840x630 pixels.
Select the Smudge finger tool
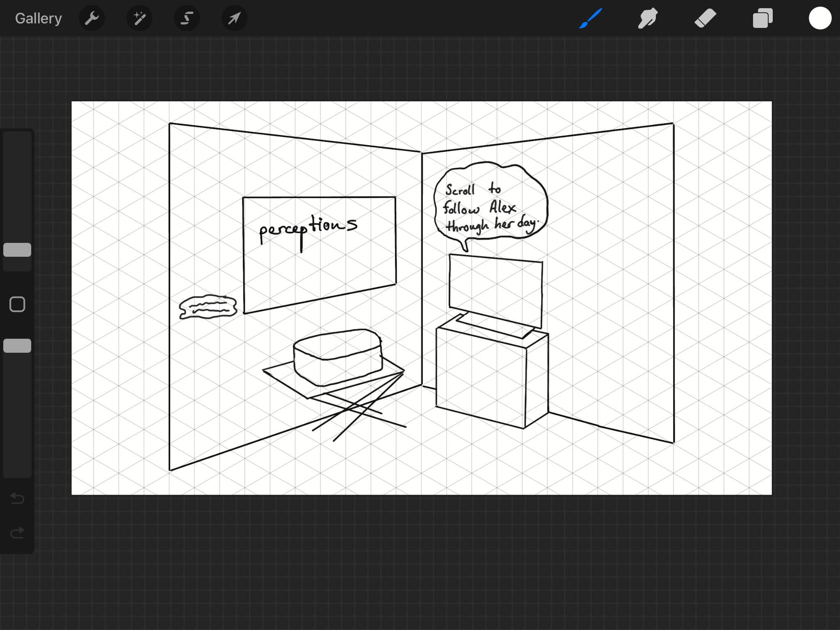[x=648, y=18]
